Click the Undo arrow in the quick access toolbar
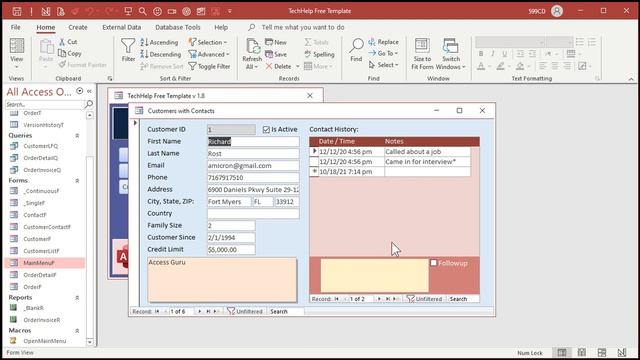Screen dimensions: 640x360 click(89, 11)
